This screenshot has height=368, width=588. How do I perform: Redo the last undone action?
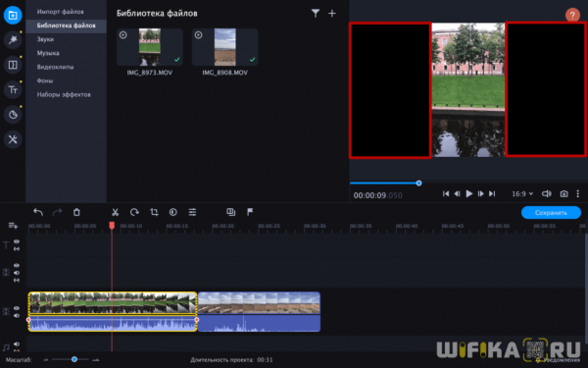pos(57,212)
